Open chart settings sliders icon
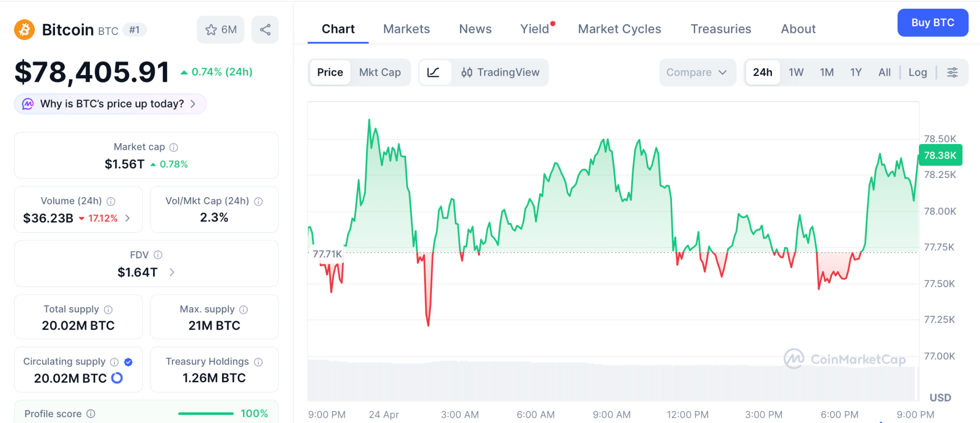The width and height of the screenshot is (980, 423). (952, 72)
